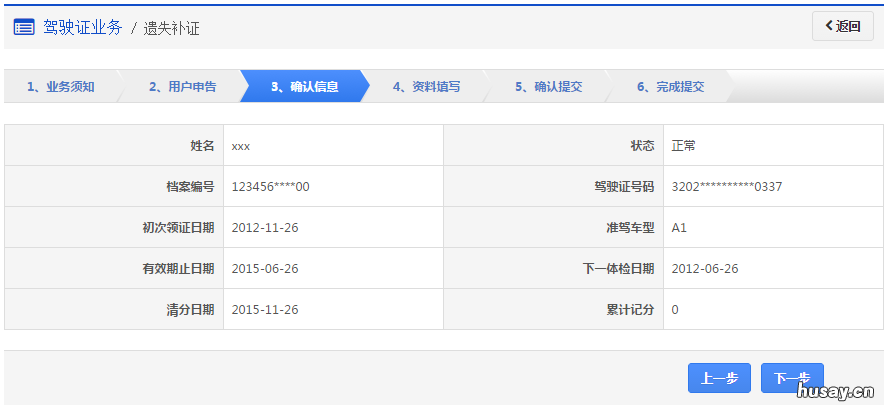Click the 状态 value 正常
Viewport: 889px width, 408px height.
pos(684,146)
